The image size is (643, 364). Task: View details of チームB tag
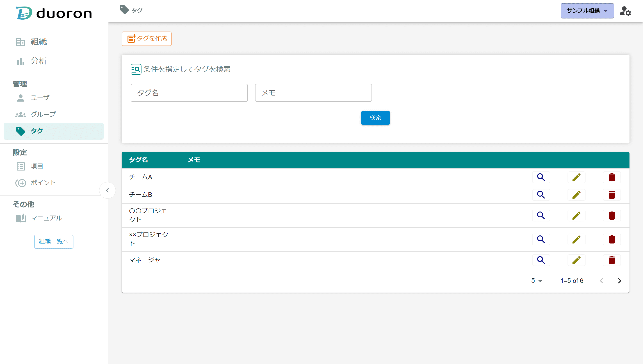point(541,195)
